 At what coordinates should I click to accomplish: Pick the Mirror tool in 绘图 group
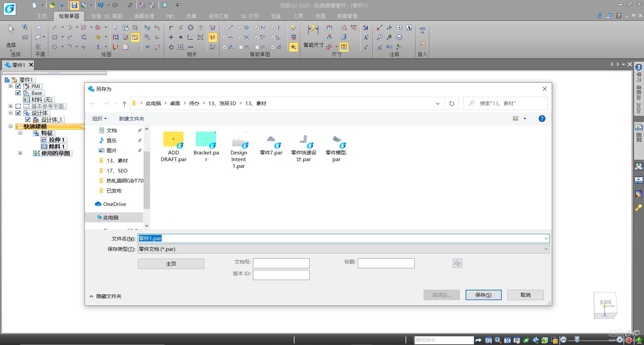98,47
